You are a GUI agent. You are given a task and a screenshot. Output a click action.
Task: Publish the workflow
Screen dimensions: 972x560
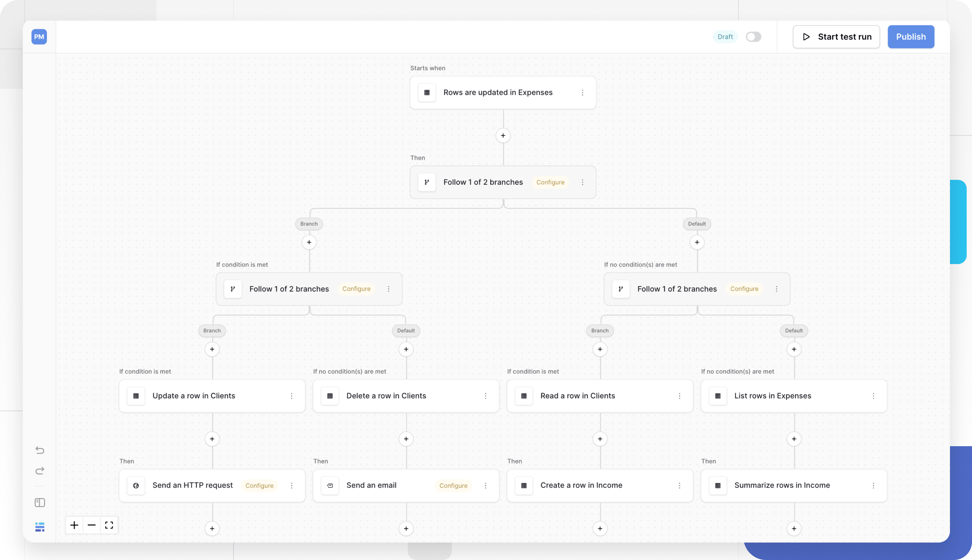(910, 37)
